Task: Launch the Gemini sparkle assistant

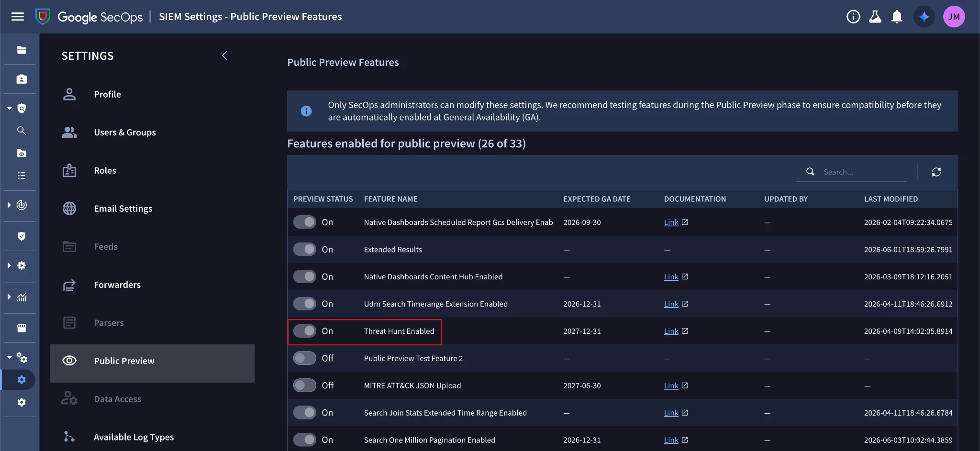Action: coord(924,17)
